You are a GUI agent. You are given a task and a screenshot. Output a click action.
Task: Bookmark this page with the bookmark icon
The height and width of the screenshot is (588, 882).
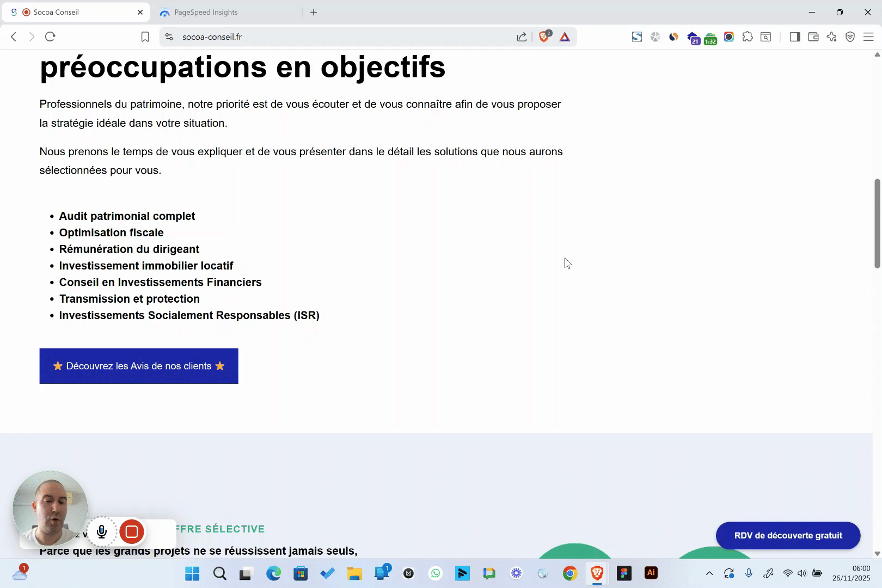click(145, 36)
